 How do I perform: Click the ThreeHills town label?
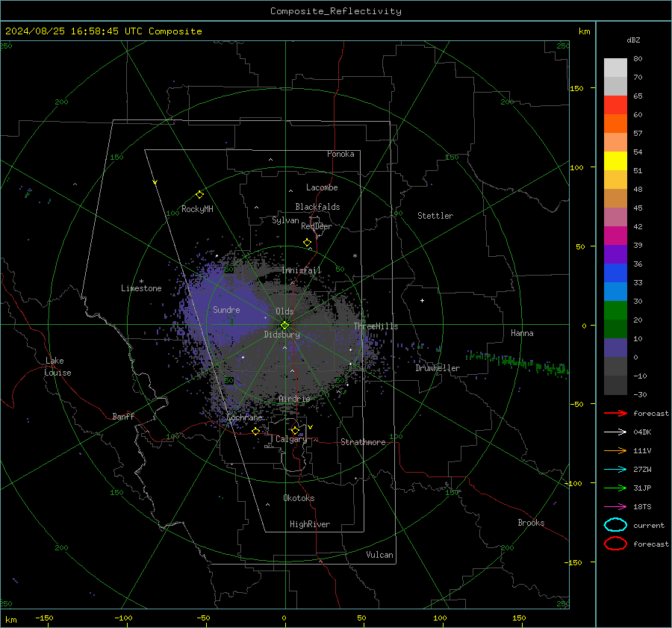pos(376,326)
